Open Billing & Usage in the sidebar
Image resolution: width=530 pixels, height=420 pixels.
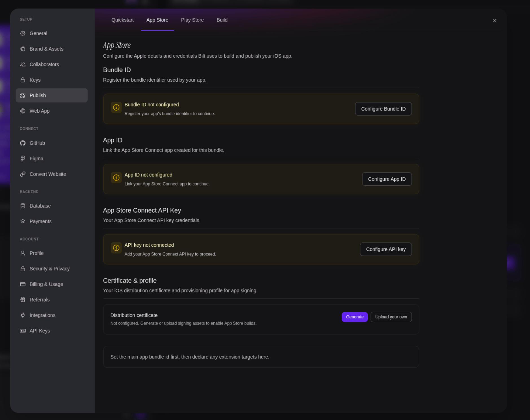52,284
